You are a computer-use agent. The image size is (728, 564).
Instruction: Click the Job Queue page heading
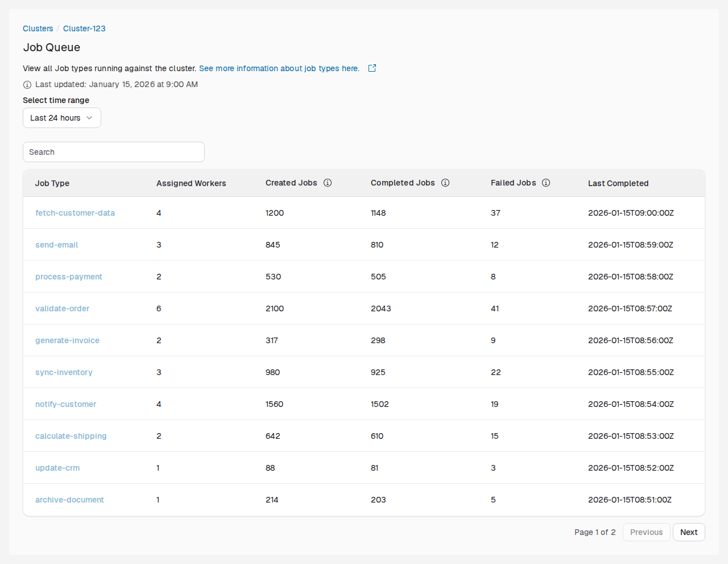52,47
